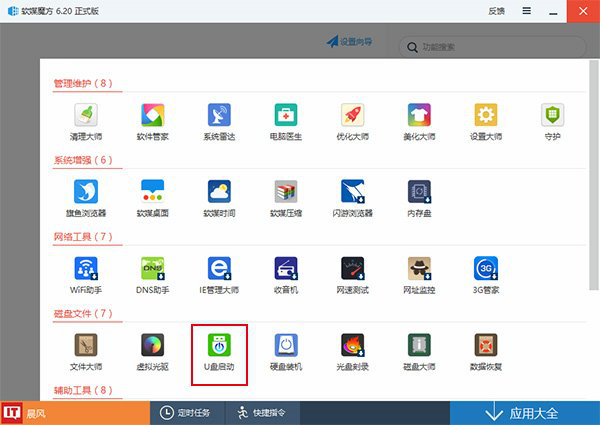Minimize the 软媒魔方 window
600x425 pixels.
pos(553,11)
